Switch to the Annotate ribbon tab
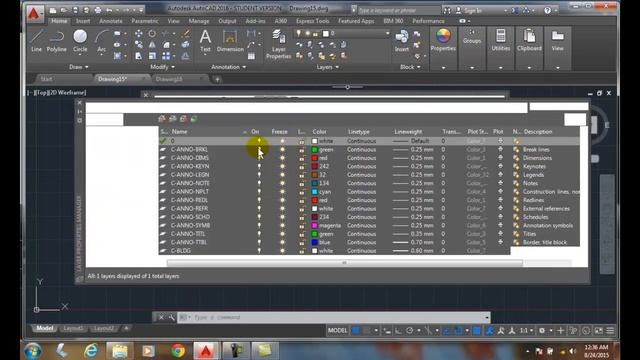The height and width of the screenshot is (360, 640). [x=111, y=21]
